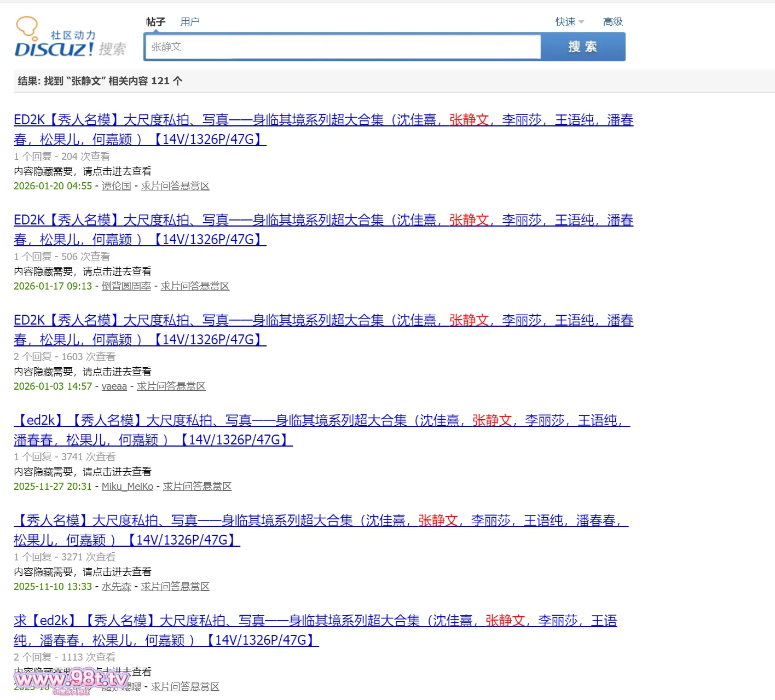Visit user vaeaa's profile link

pos(114,386)
